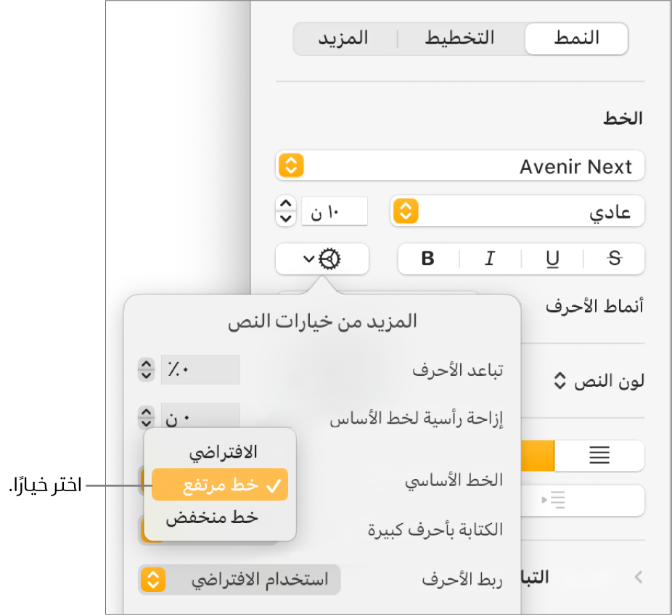This screenshot has width=672, height=616.
Task: Switch to the التخطيط tab
Action: [459, 39]
